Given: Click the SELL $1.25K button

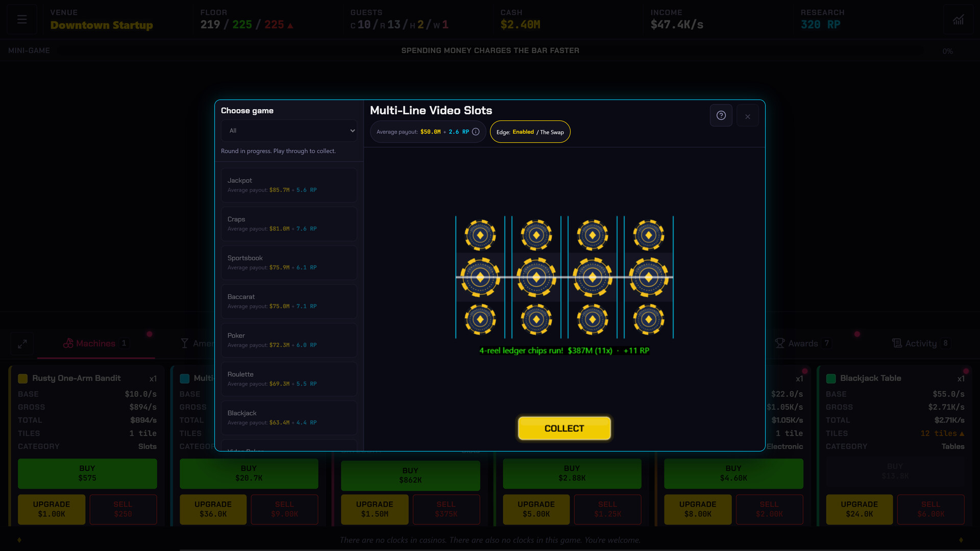Looking at the screenshot, I should coord(607,509).
